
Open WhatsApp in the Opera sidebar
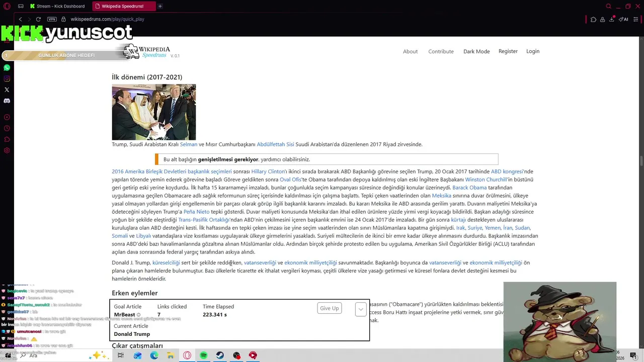tap(7, 67)
